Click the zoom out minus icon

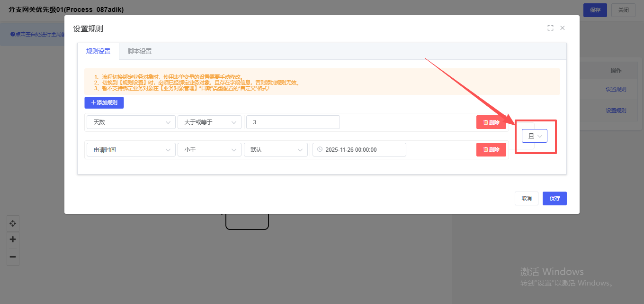pos(13,257)
